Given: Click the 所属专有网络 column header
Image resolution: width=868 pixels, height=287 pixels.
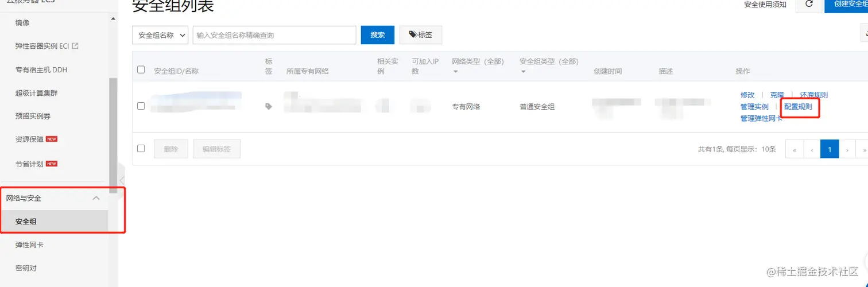Looking at the screenshot, I should tap(308, 71).
